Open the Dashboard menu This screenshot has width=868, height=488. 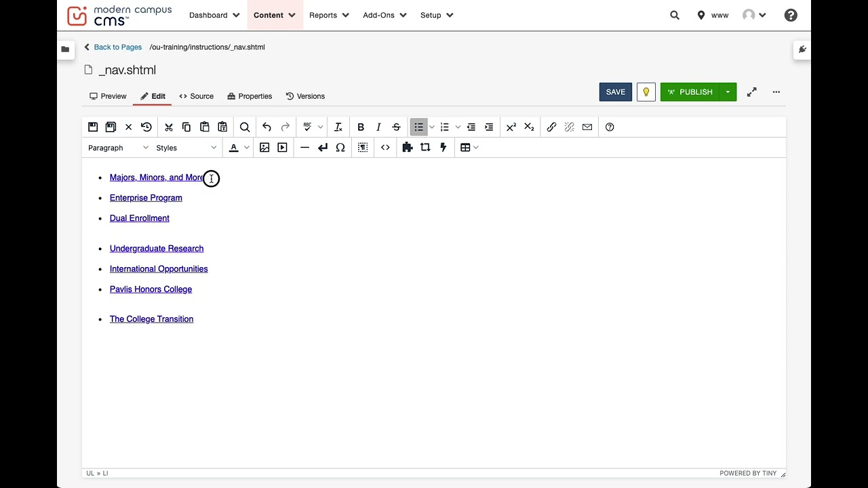[214, 15]
